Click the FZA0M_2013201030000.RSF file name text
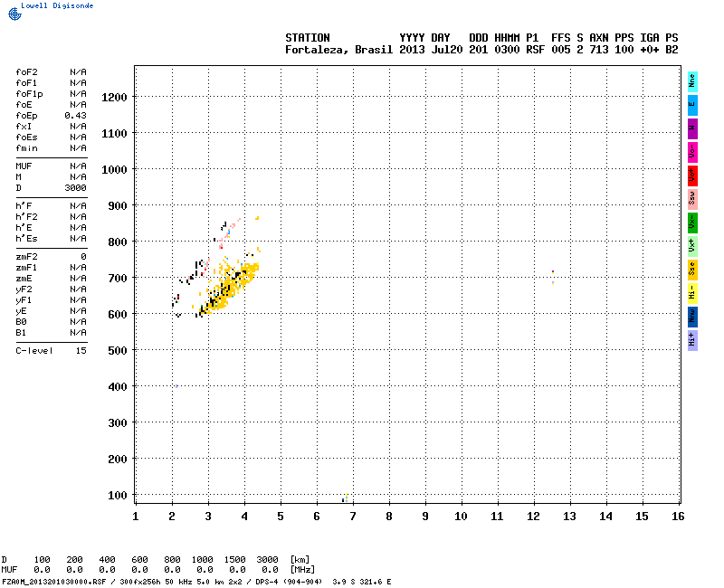Image resolution: width=724 pixels, height=588 pixels. 54,582
